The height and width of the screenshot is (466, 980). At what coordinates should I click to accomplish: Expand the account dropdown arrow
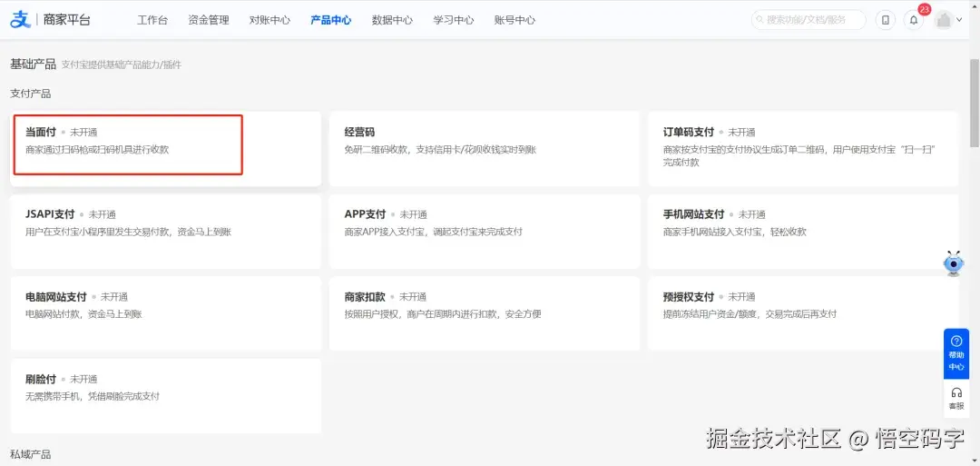959,20
